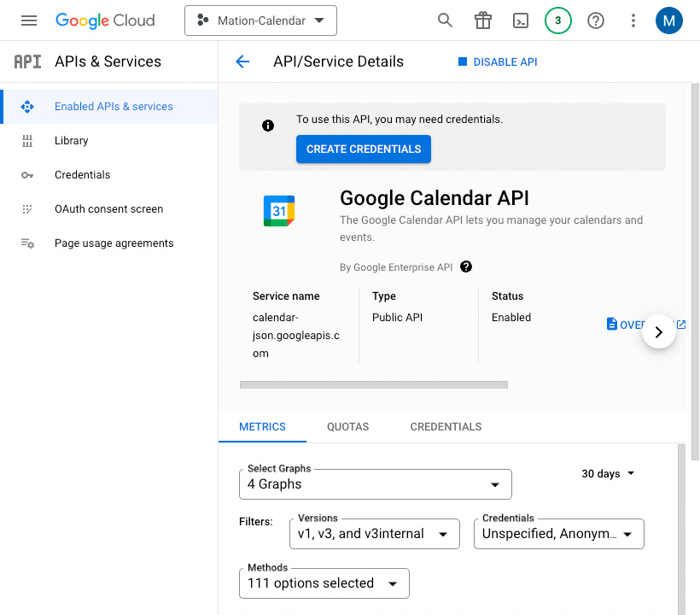This screenshot has height=615, width=700.
Task: Open OAuth consent screen
Action: coord(109,209)
